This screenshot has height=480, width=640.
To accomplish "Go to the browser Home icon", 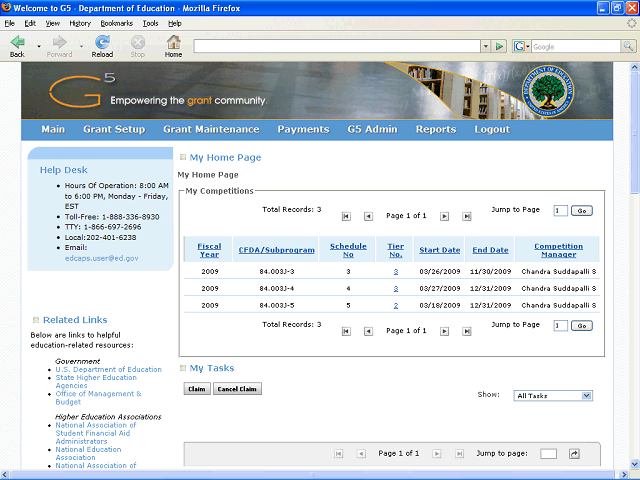I will coord(173,42).
